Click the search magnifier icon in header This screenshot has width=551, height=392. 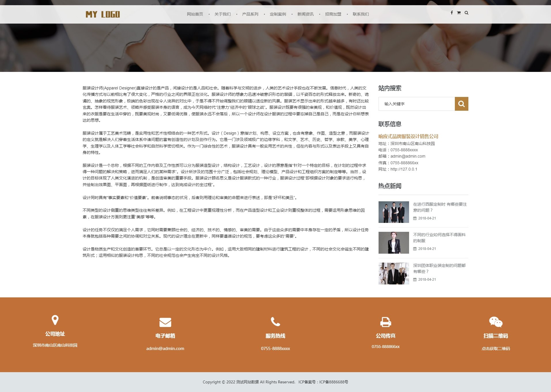click(466, 13)
